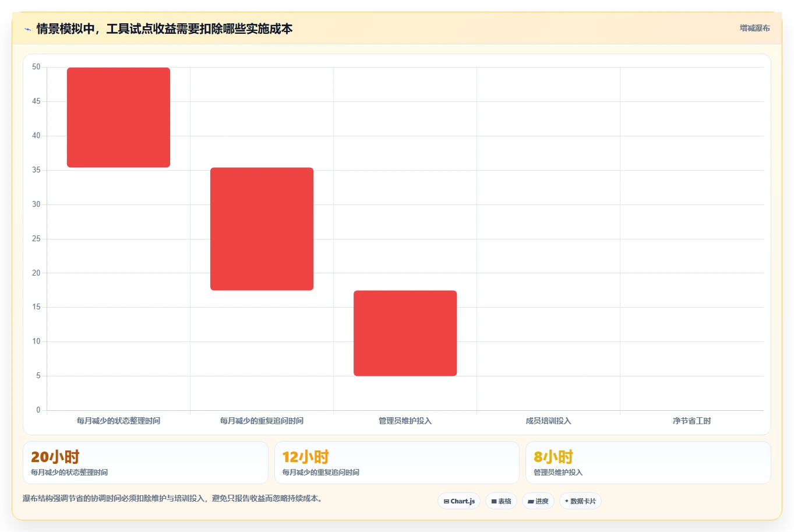Viewport: 794px width, 532px height.
Task: Open the 8小时 data card
Action: point(648,463)
